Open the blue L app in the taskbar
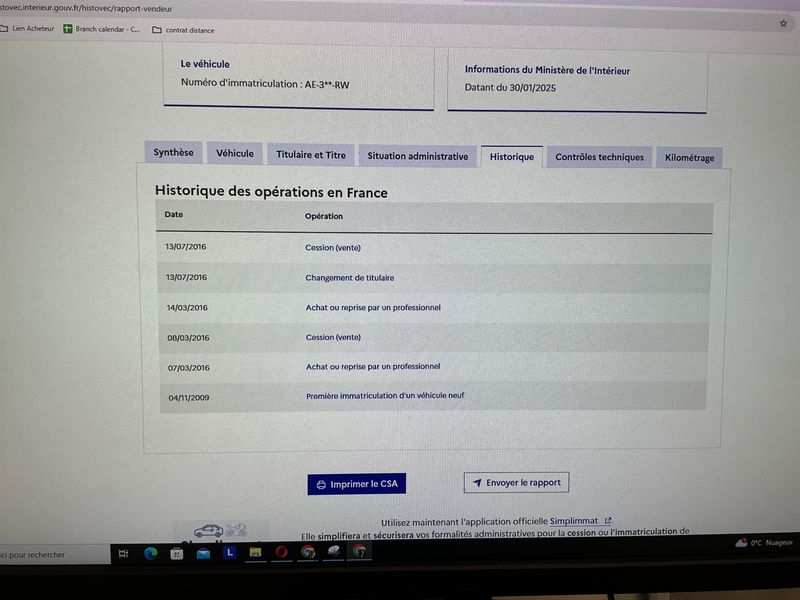This screenshot has width=800, height=600. [x=230, y=552]
